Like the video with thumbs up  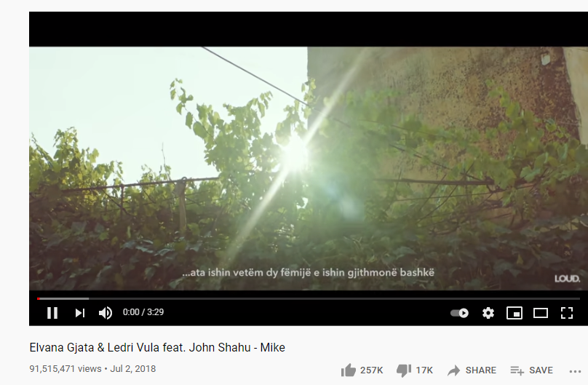(349, 370)
